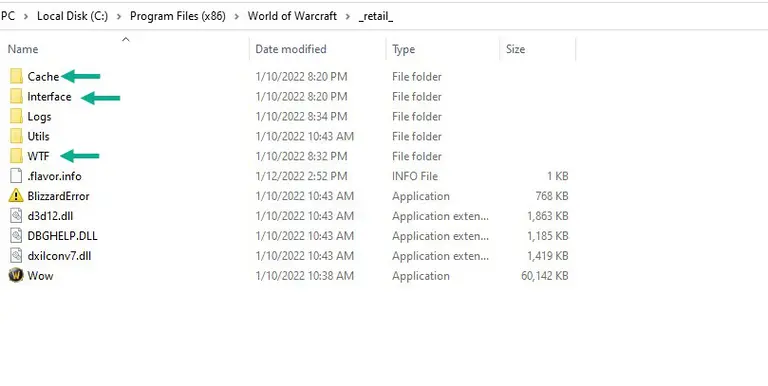Click the dxilconv7.dll file name

[x=59, y=256]
